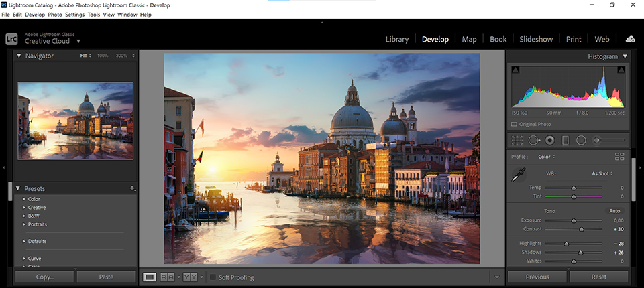644x288 pixels.
Task: Open the Tools menu
Action: 94,15
